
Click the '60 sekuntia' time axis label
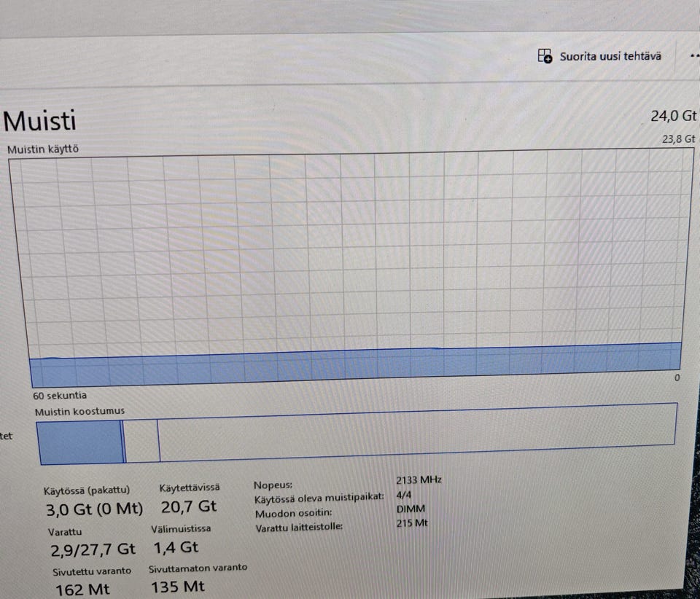point(60,395)
